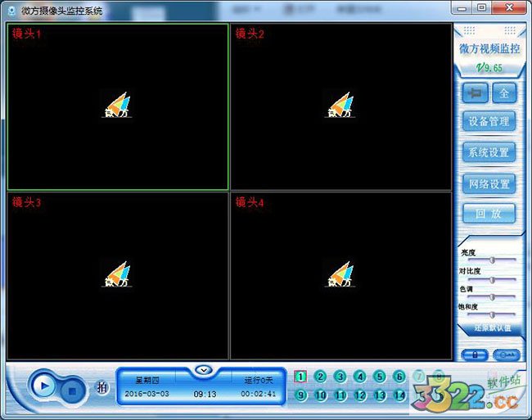532x420 pixels.
Task: Click the clock time 09:13
Action: click(x=205, y=395)
